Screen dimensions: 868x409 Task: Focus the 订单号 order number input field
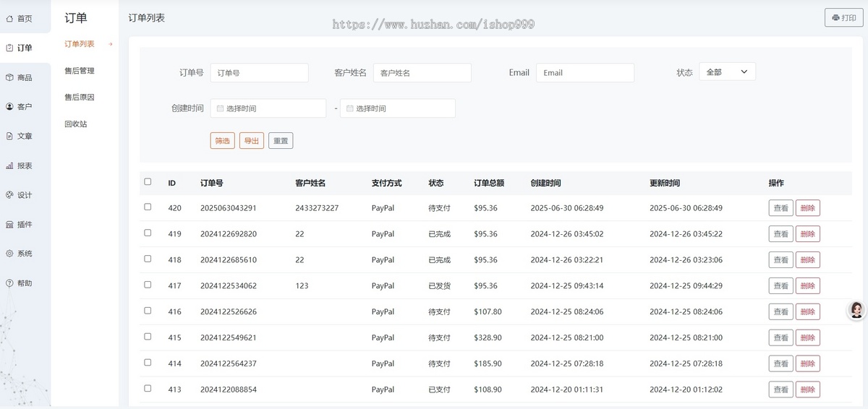point(260,72)
